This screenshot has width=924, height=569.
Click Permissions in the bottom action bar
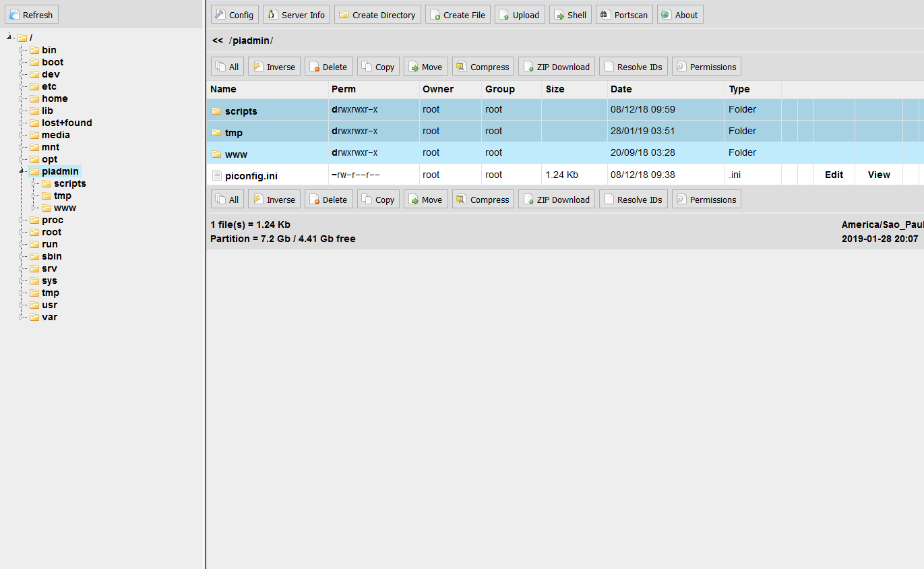coord(706,200)
